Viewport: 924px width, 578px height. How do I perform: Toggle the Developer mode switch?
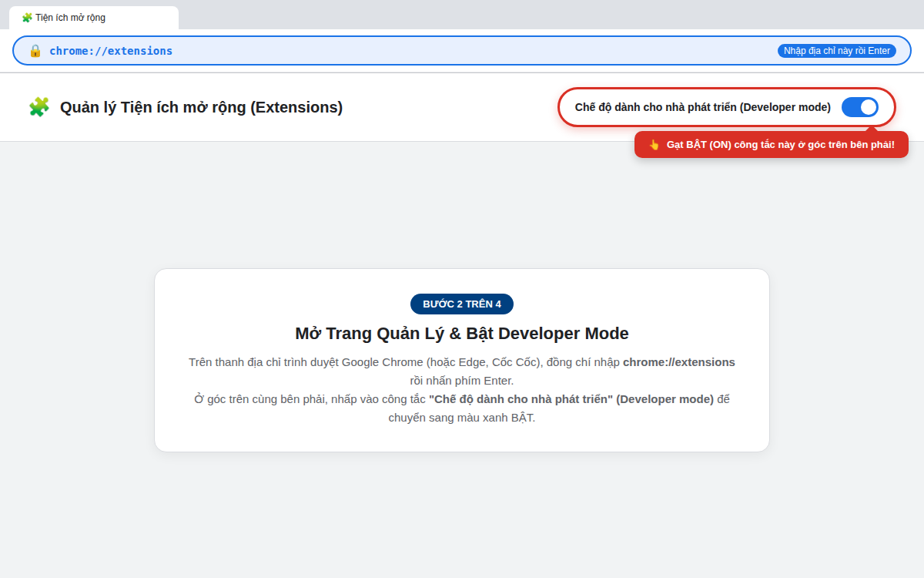(x=859, y=107)
